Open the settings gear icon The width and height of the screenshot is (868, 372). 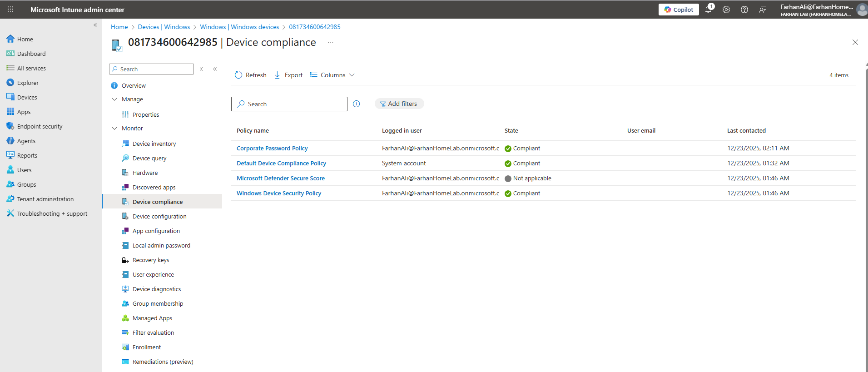point(726,10)
